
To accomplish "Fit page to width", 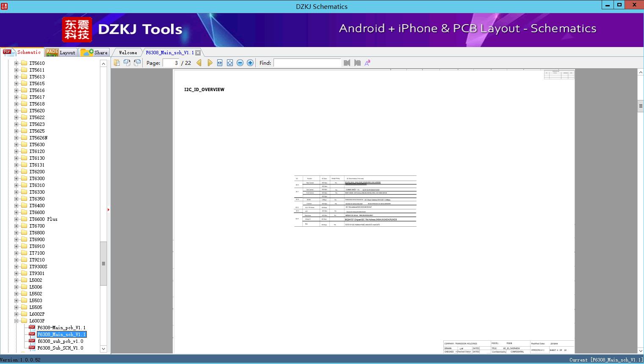I will 220,63.
